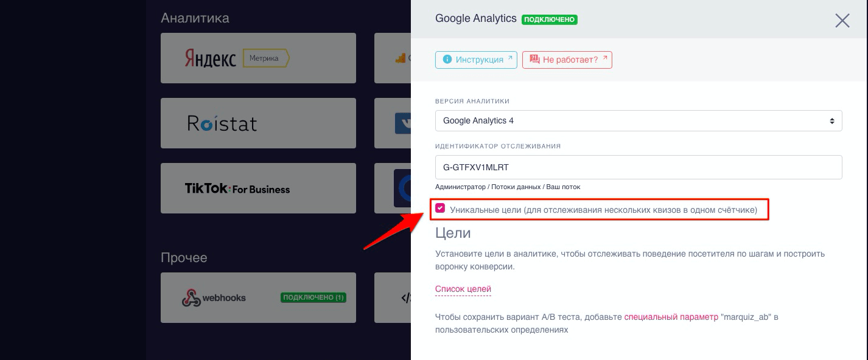Click the tracking ID input field
Viewport: 868px width, 360px height.
click(x=639, y=167)
